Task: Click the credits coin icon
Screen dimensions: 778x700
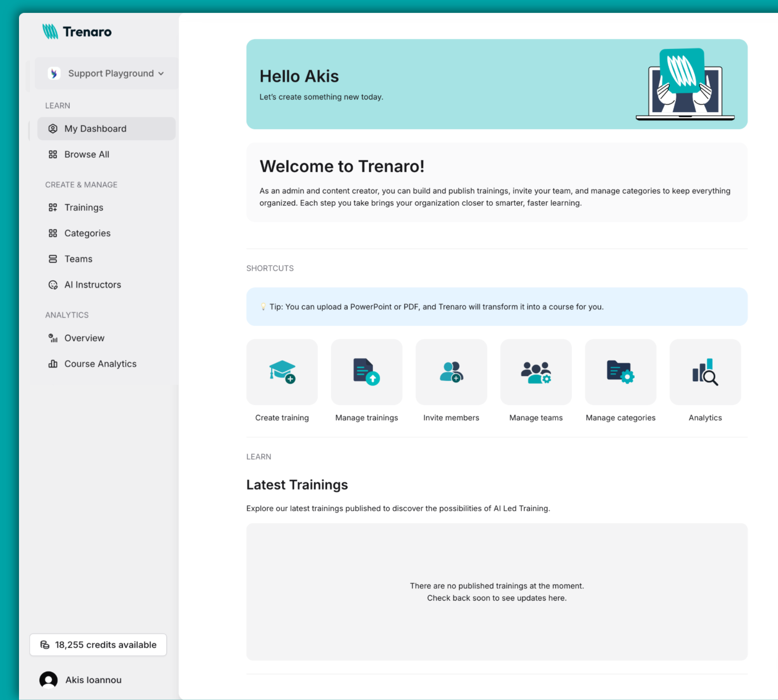Action: [44, 644]
